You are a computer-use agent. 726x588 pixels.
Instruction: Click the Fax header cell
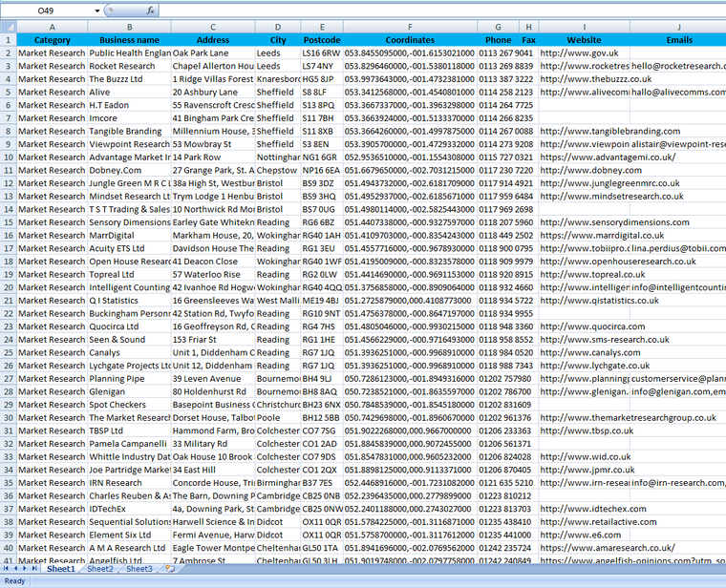tap(529, 40)
